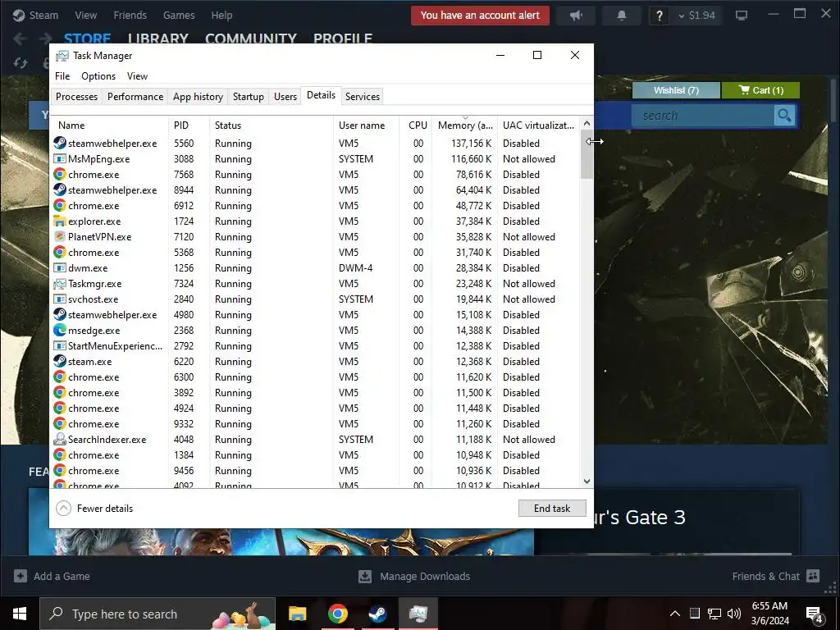The width and height of the screenshot is (840, 630).
Task: Switch to the Performance tab
Action: pyautogui.click(x=135, y=97)
